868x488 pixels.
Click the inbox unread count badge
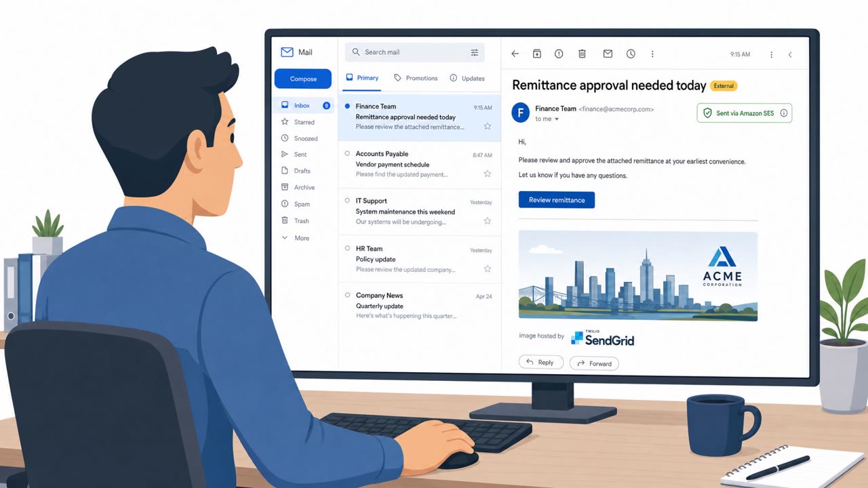pos(326,106)
